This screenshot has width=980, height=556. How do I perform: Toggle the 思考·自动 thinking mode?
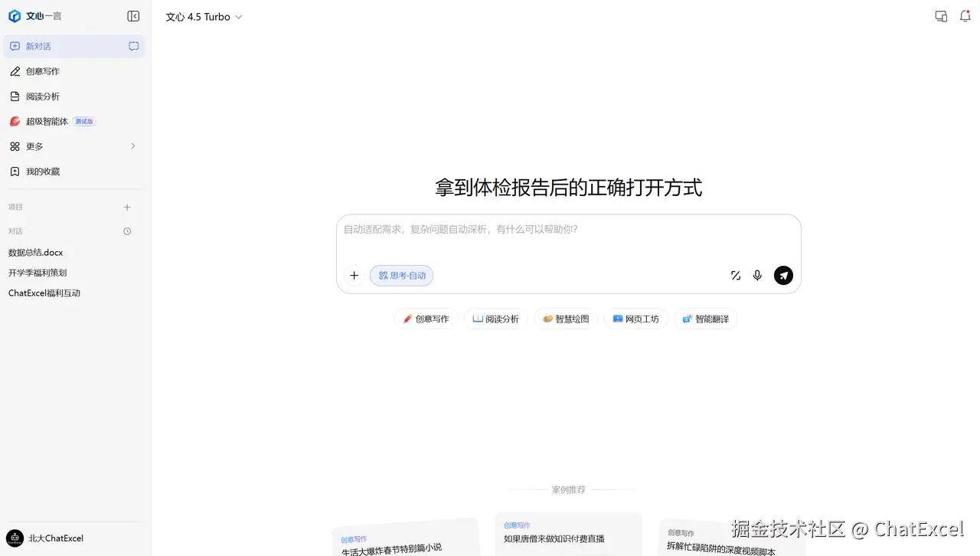click(401, 276)
